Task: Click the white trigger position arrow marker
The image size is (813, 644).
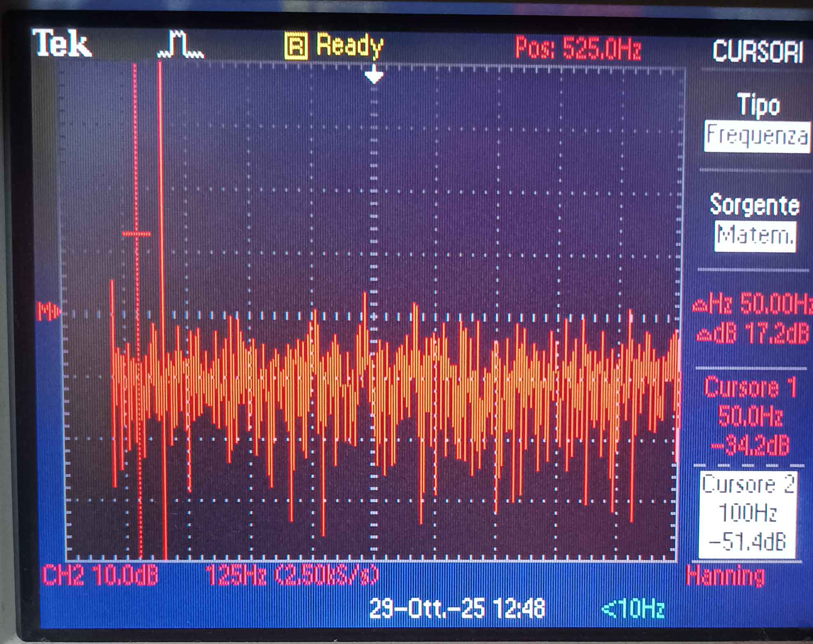Action: point(374,75)
